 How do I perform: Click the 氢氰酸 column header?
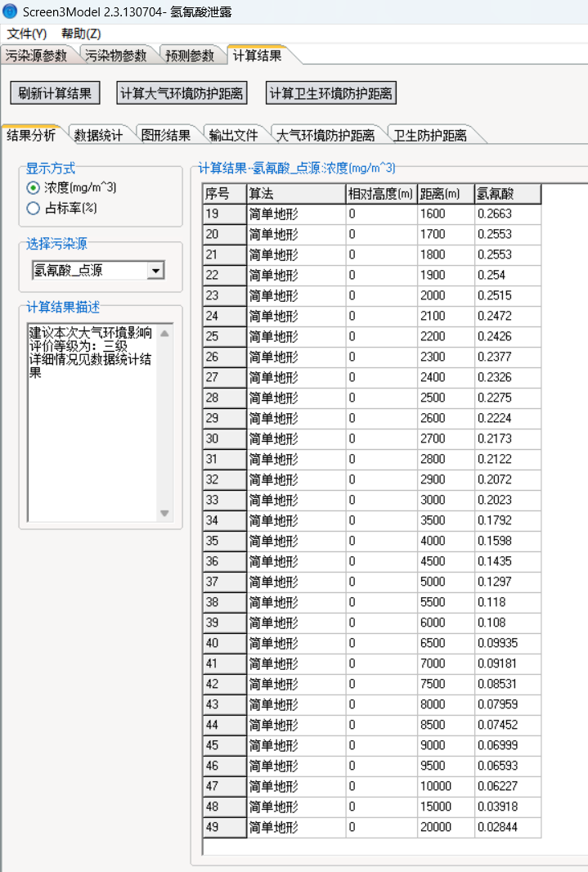point(507,194)
